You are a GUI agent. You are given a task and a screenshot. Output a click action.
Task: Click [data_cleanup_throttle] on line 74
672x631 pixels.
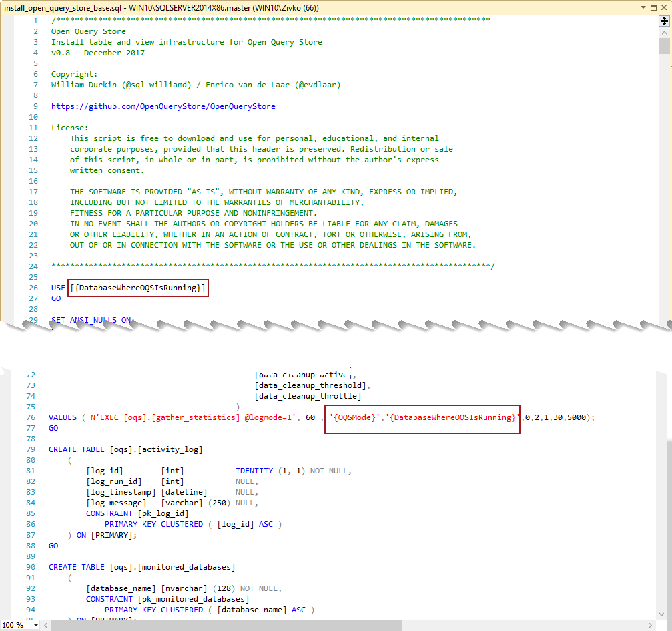click(308, 396)
